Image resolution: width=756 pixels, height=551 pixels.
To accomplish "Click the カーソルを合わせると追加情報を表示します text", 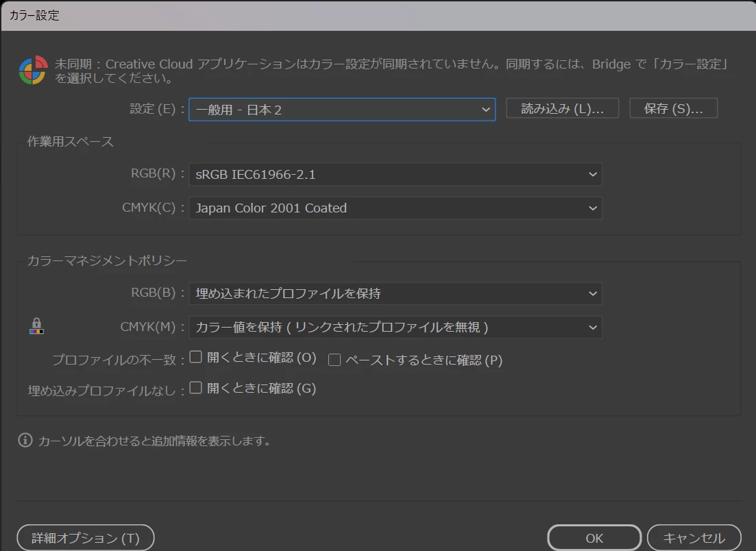I will pos(155,441).
